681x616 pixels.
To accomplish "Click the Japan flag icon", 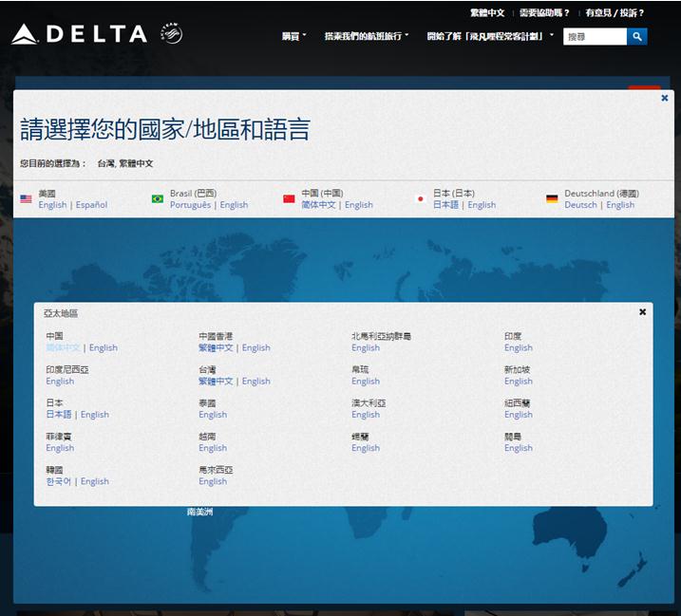I will tap(421, 199).
